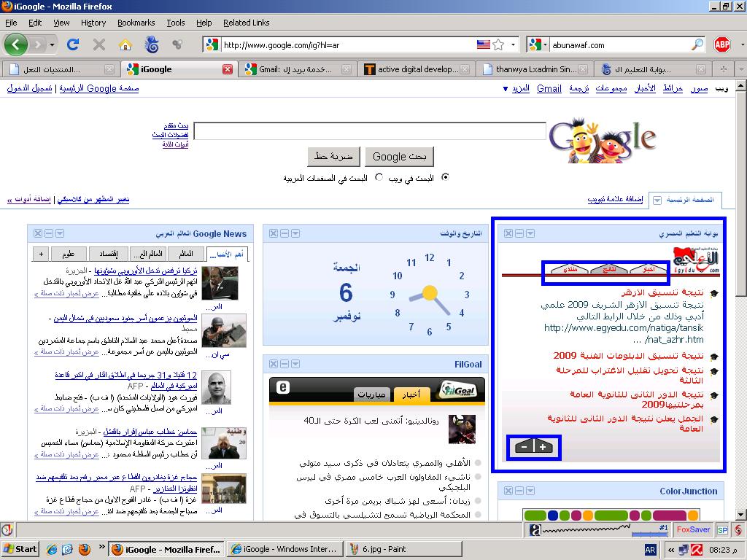Select the اقتصاد tab in Google News
747x560 pixels.
(x=108, y=254)
